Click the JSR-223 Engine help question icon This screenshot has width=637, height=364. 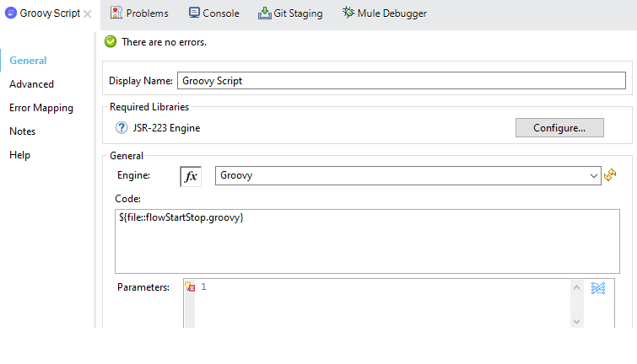click(121, 128)
